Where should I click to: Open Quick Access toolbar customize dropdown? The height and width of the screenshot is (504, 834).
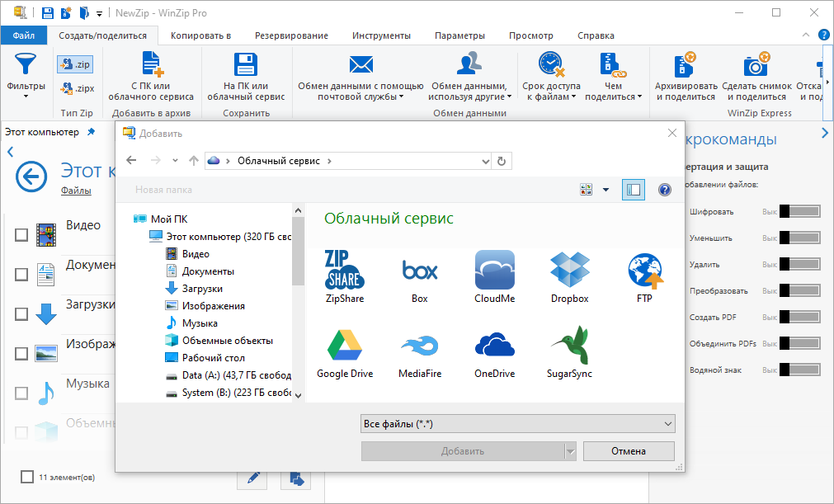click(x=99, y=14)
